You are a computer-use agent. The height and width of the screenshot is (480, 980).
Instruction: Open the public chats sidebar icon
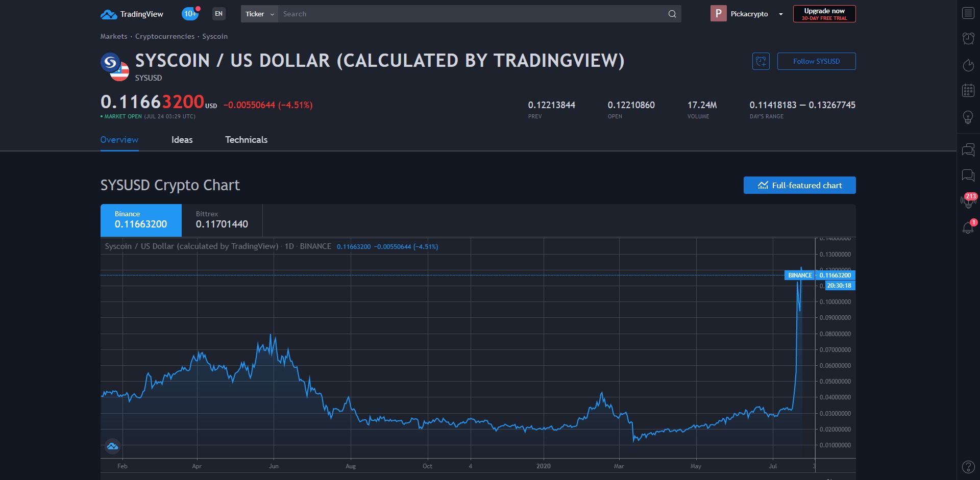[x=968, y=150]
